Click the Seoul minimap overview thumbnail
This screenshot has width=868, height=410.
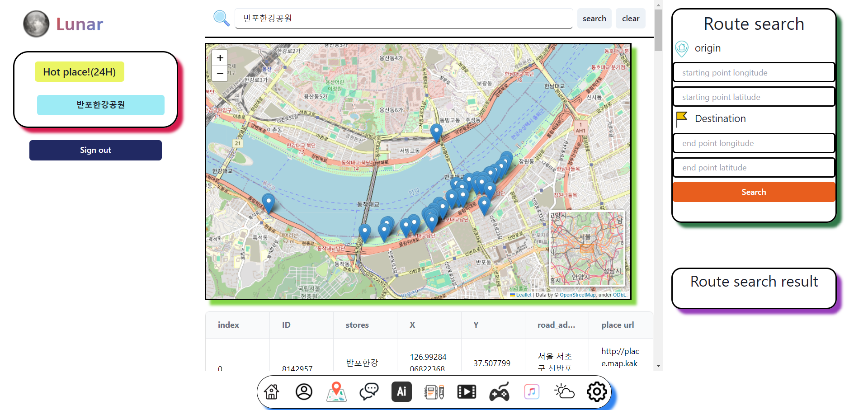(x=587, y=248)
